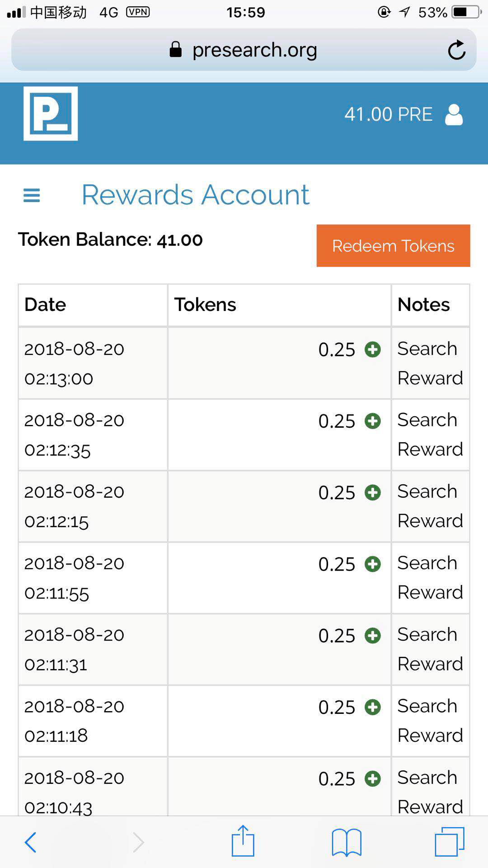Click green plus icon for 02:13:00 reward

(x=373, y=349)
